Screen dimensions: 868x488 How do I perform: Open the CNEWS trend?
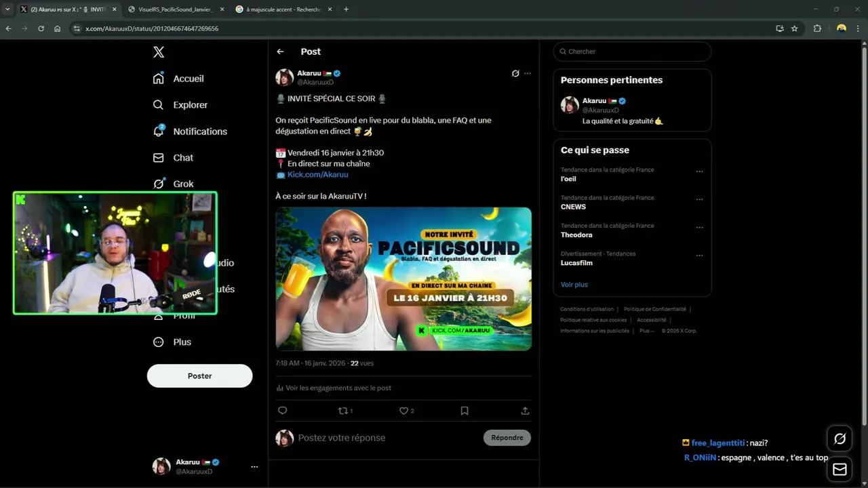click(573, 207)
